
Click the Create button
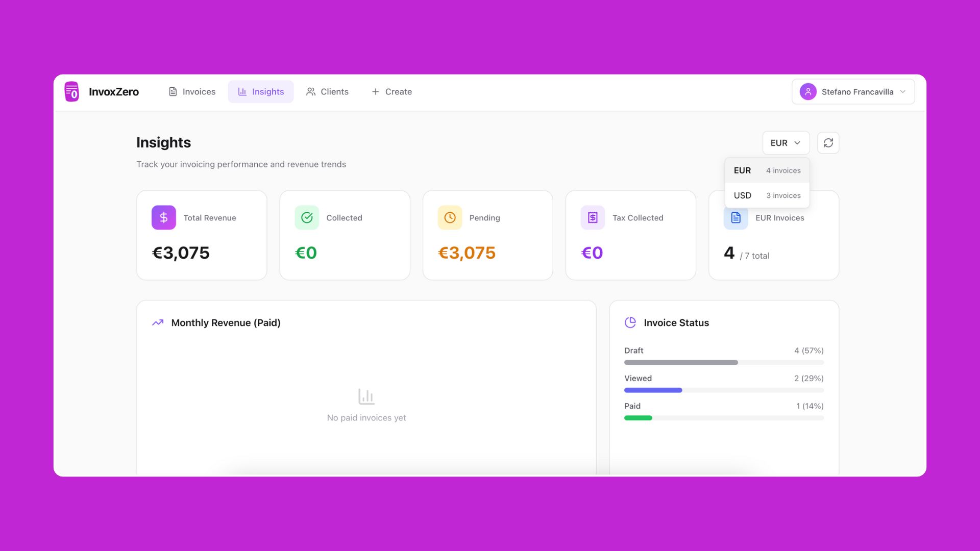pos(391,92)
